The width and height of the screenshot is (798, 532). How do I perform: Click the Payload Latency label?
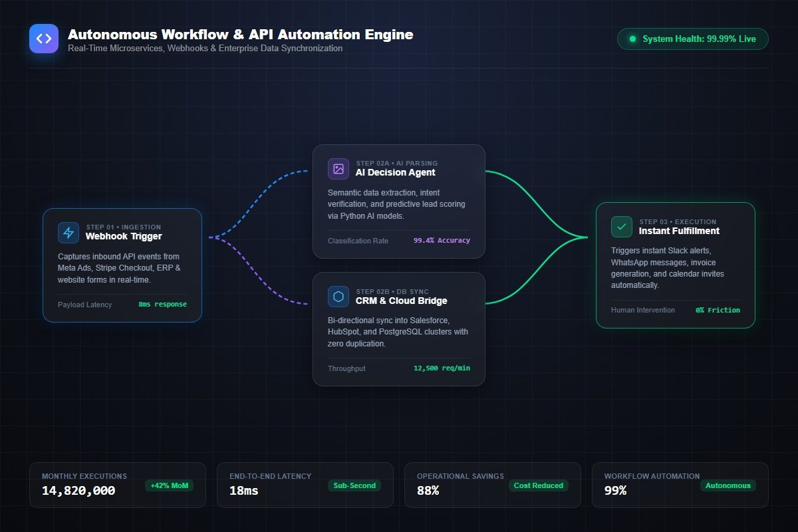(x=85, y=305)
